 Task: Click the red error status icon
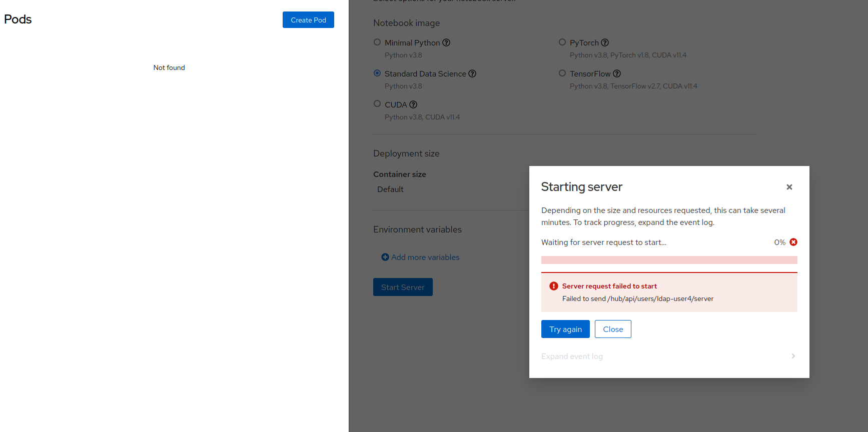pos(793,242)
